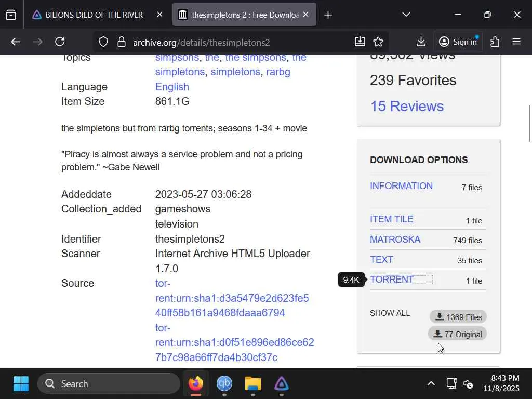532x399 pixels.
Task: Open muted volume tray icon
Action: (x=469, y=384)
